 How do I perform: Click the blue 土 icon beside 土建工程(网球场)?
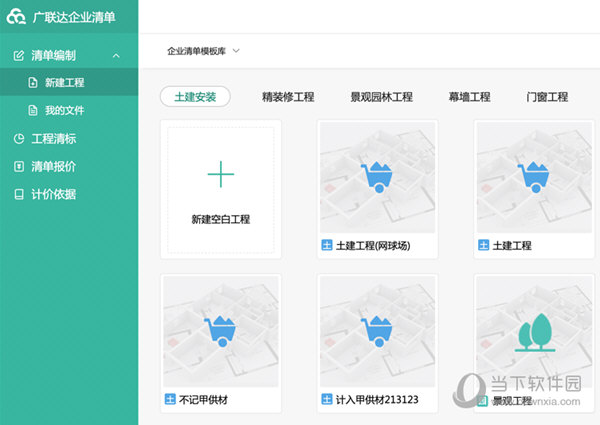(327, 245)
